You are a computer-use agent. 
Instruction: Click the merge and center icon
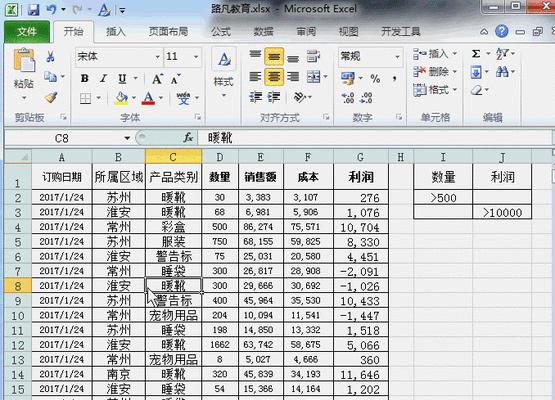pos(314,77)
